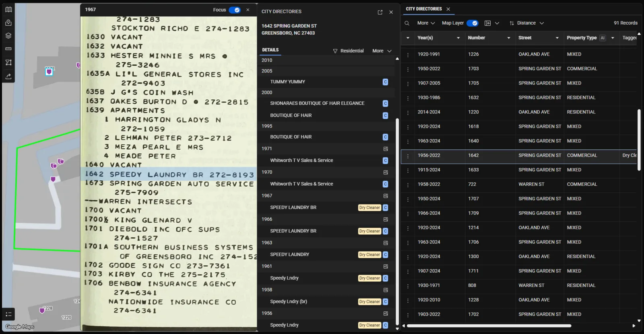Screen dimensions: 644x334
Task: Open Number column filter dropdown
Action: pos(508,38)
